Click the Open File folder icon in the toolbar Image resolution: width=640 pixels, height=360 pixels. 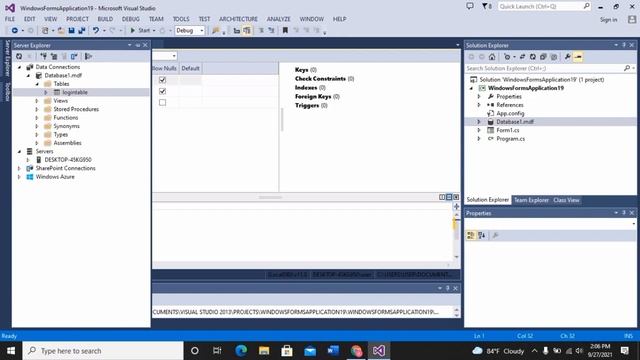(61, 31)
